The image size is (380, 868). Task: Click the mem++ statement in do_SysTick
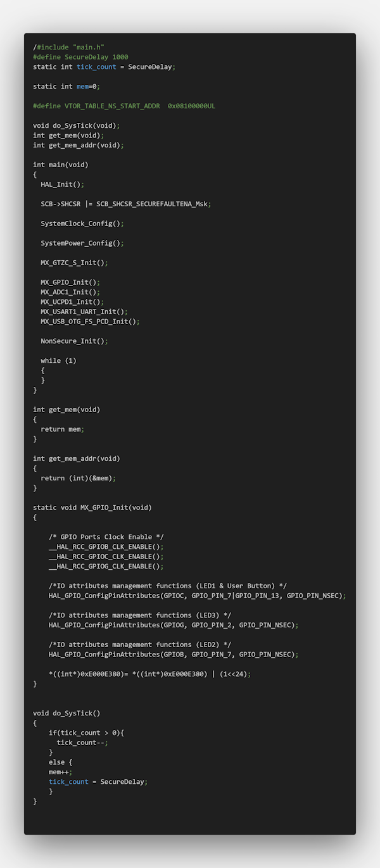click(x=61, y=772)
